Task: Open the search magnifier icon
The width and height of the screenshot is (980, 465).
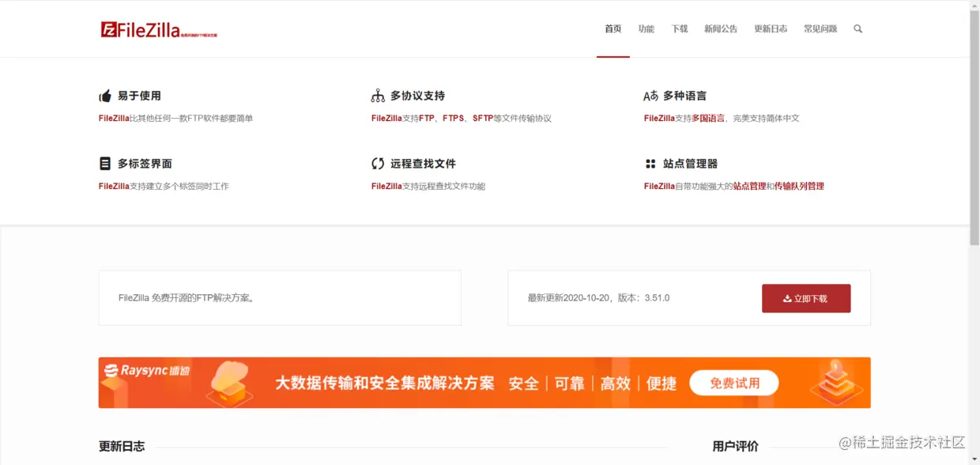Action: click(x=857, y=28)
